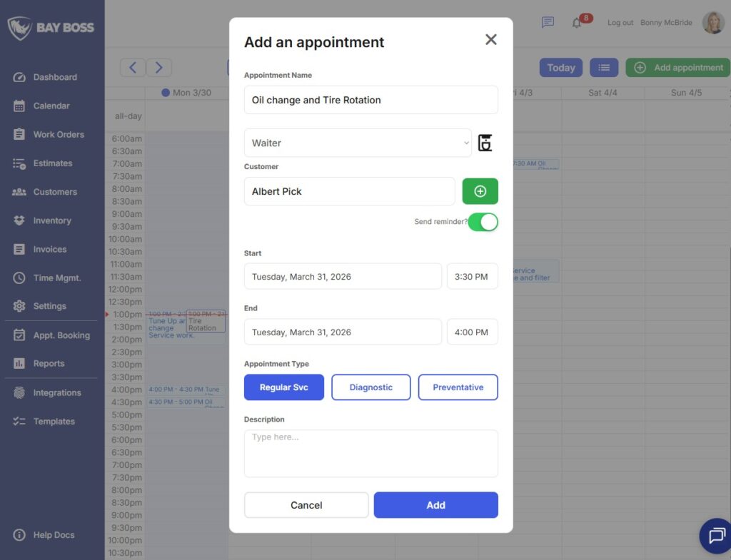
Task: Click the Add button to save appointment
Action: click(x=435, y=504)
